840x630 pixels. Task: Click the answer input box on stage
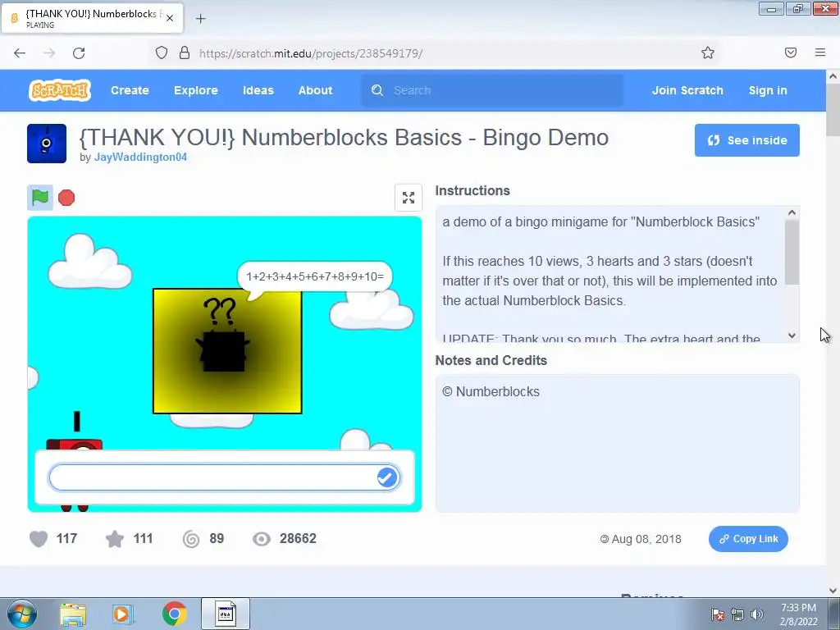pyautogui.click(x=224, y=477)
